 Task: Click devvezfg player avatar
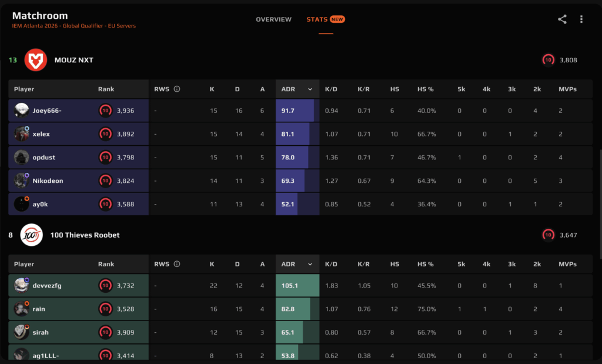click(x=22, y=286)
